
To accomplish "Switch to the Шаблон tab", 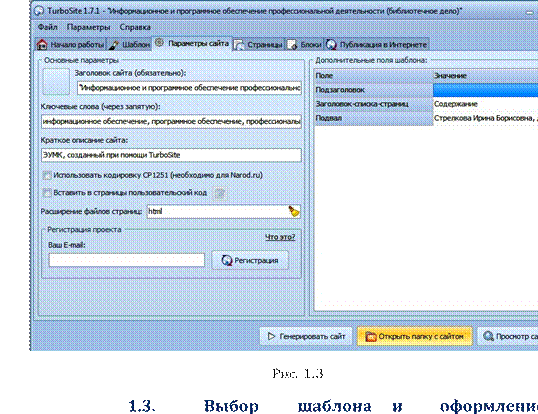I will pyautogui.click(x=129, y=45).
